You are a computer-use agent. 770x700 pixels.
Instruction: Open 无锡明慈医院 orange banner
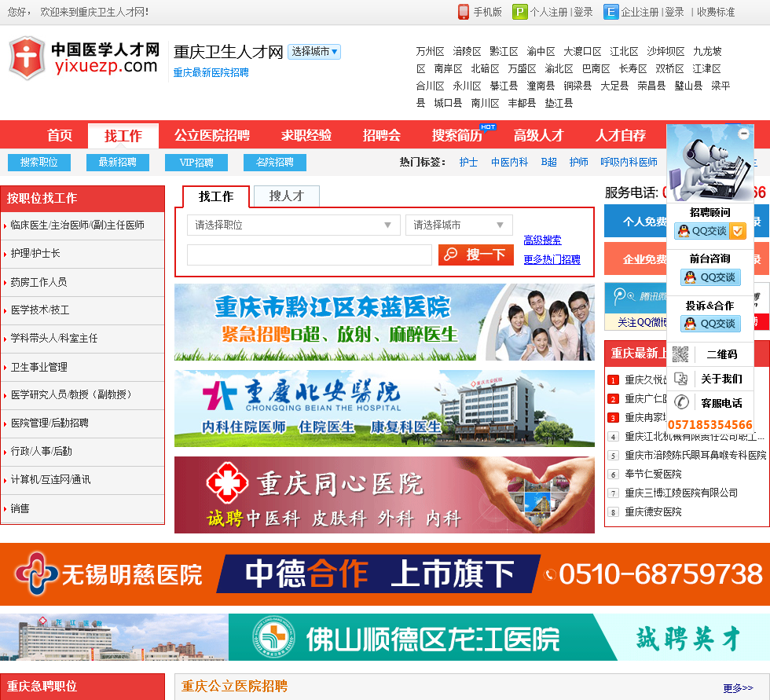[385, 574]
